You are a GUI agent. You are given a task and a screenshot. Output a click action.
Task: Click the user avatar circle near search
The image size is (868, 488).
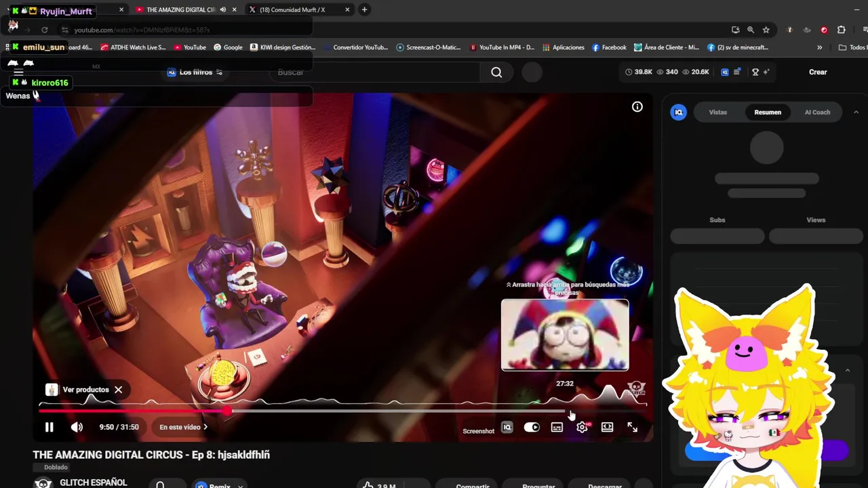pos(532,72)
